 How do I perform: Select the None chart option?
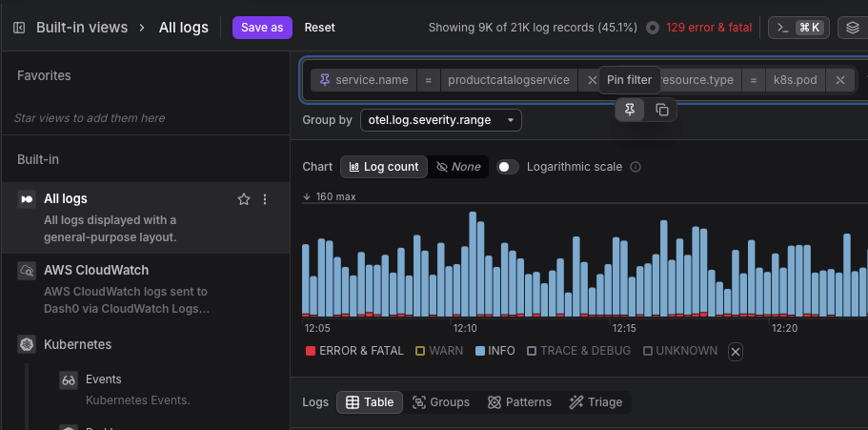[458, 167]
